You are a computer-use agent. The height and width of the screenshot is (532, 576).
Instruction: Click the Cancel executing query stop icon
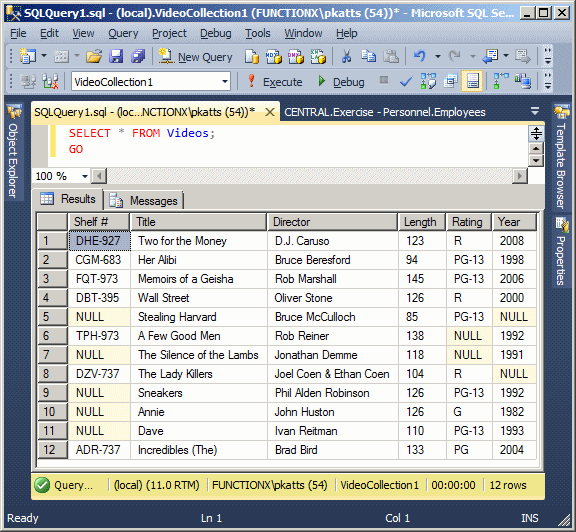click(384, 80)
